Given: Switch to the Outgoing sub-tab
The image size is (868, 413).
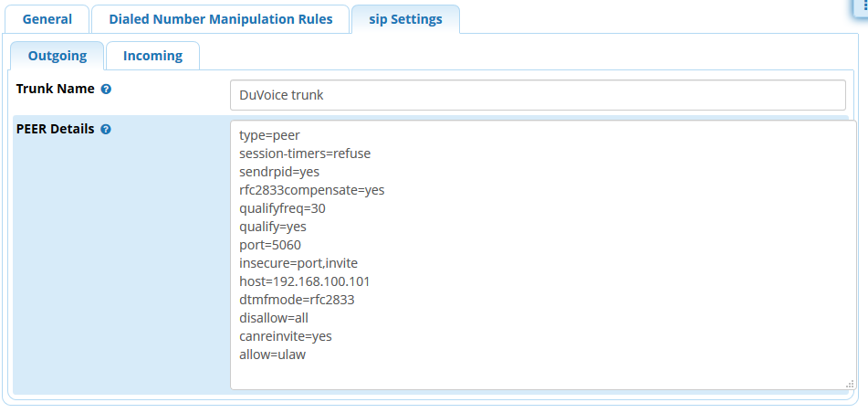Looking at the screenshot, I should [x=58, y=56].
